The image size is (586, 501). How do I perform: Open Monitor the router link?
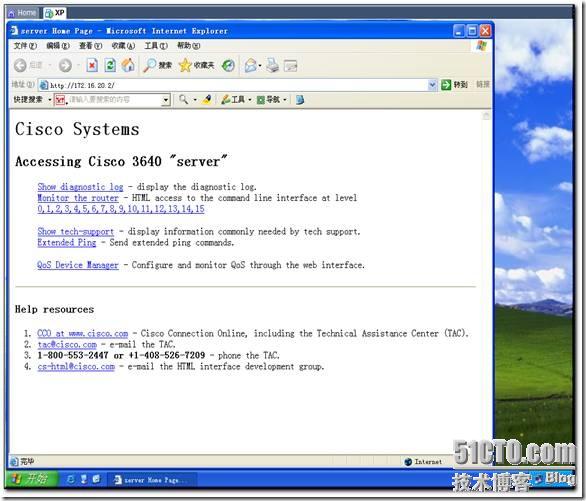[x=78, y=198]
